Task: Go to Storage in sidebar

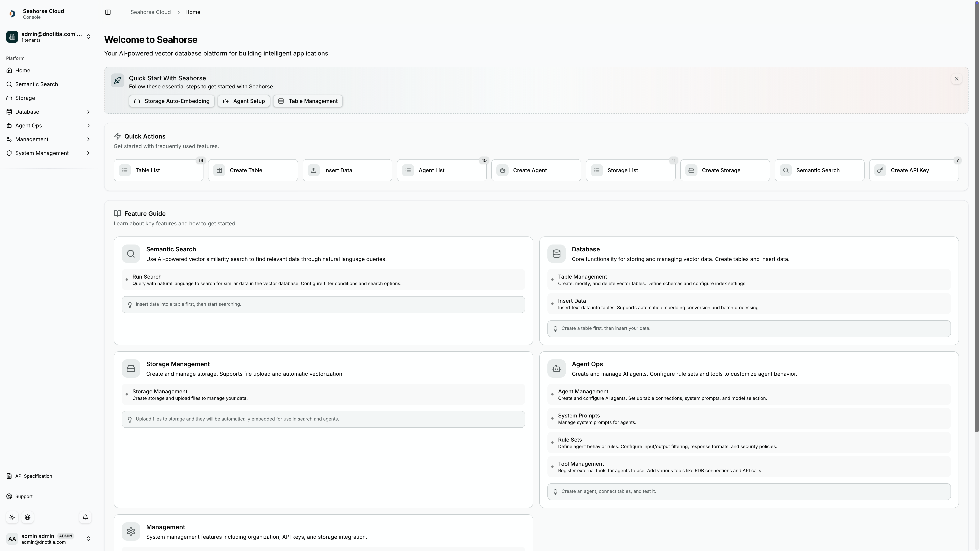Action: click(25, 98)
